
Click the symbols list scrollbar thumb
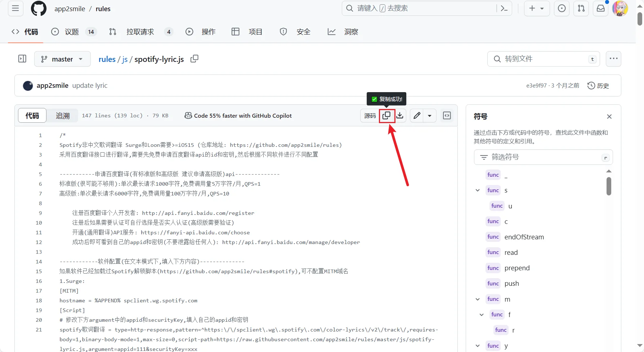tap(609, 186)
